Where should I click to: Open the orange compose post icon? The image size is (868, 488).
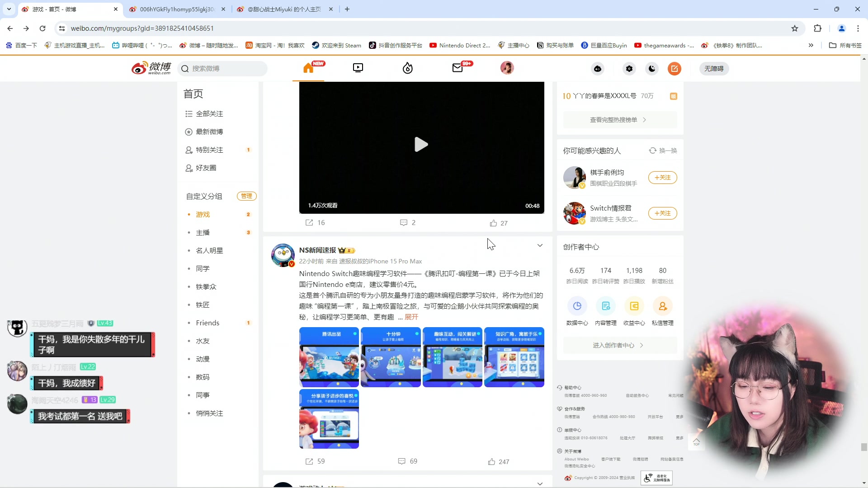coord(674,68)
